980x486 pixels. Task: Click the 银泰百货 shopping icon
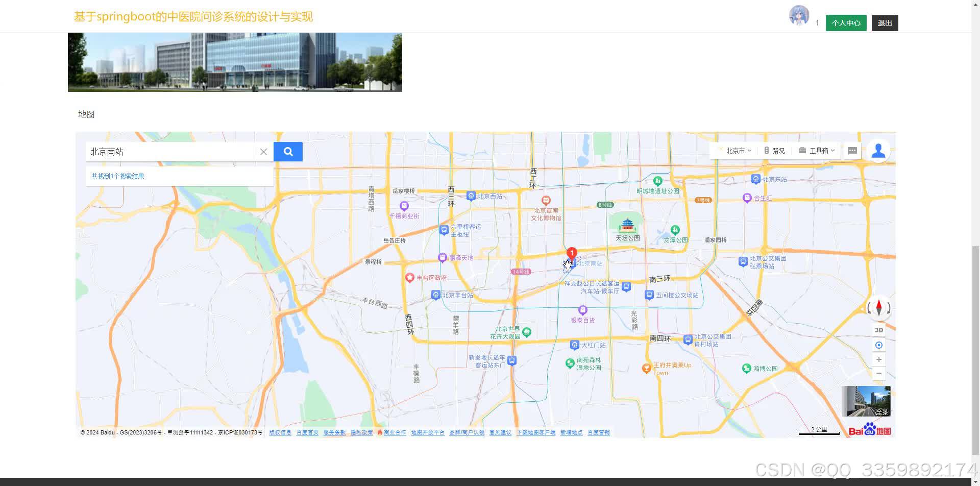coord(582,310)
